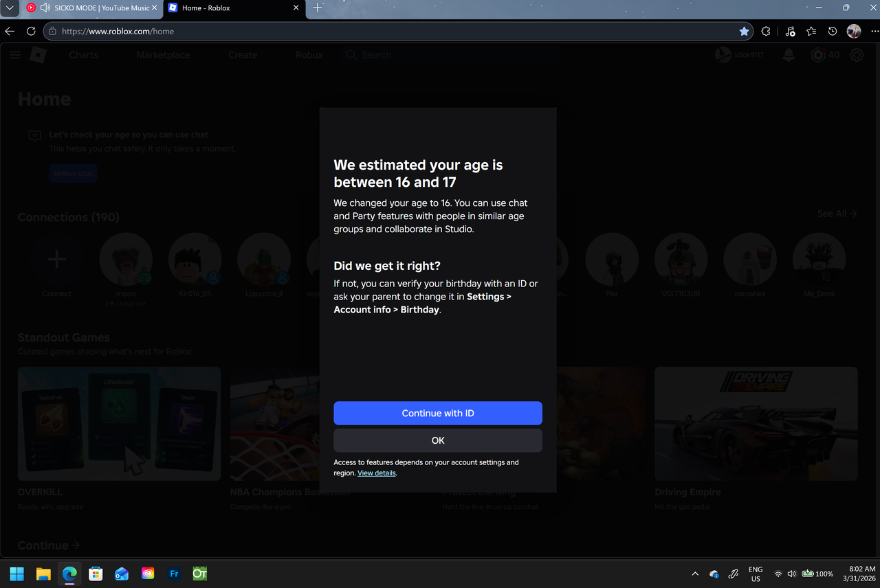Screen dimensions: 880x588
Task: Click See All for Connections
Action: click(837, 214)
